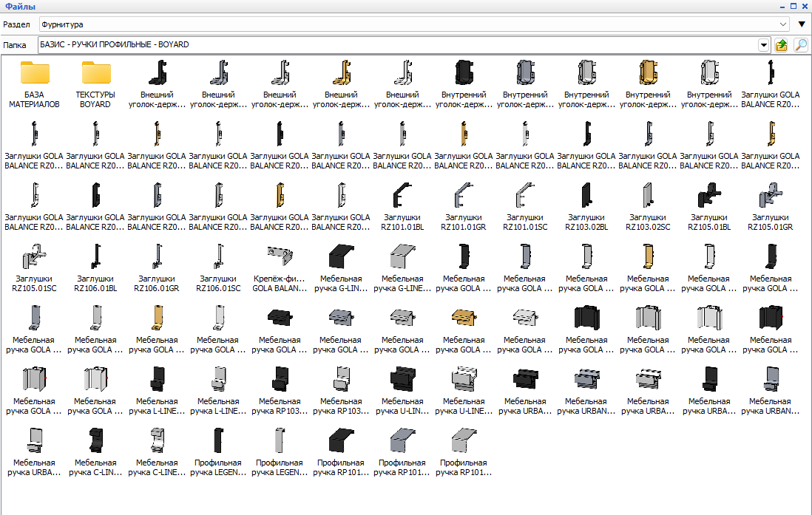Select the light silver Профильная ручка RP101 profile

point(464,452)
